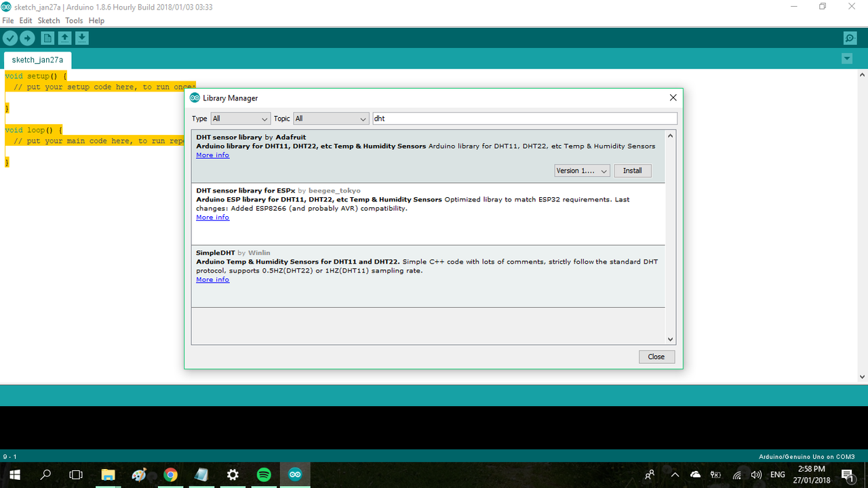
Task: Switch to Arduino IDE taskbar icon
Action: 295,475
